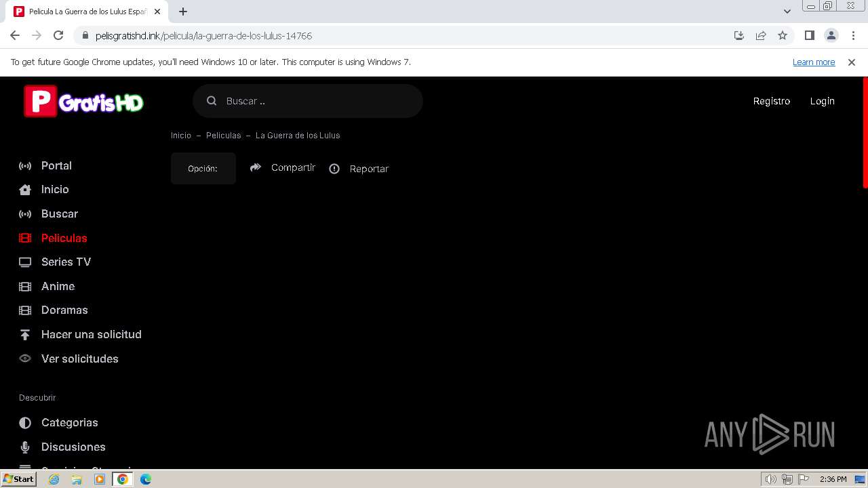Focus the Buscar search field
This screenshot has height=488, width=868.
308,101
